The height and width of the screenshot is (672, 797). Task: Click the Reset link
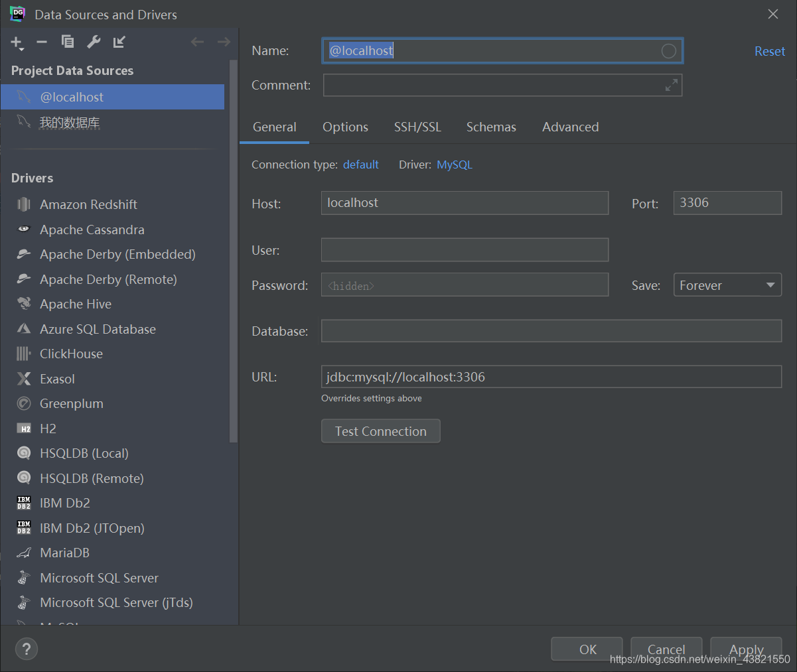tap(770, 51)
